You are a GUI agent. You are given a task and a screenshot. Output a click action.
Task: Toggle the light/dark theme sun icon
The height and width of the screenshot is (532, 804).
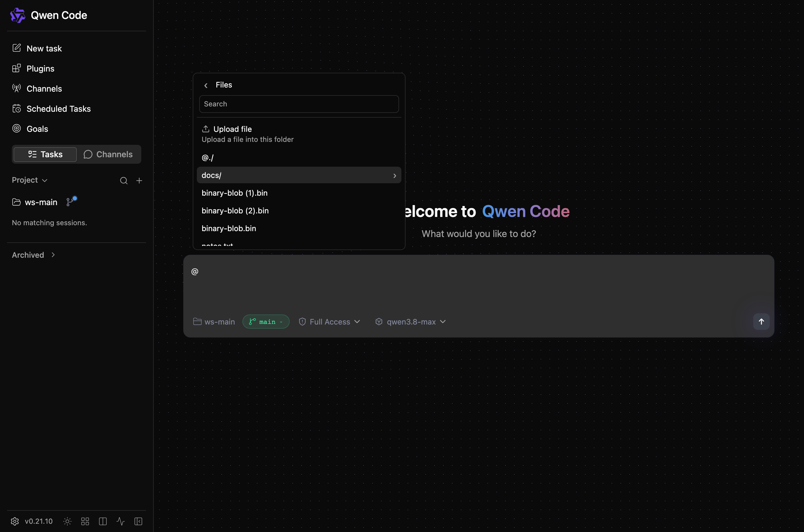(x=67, y=521)
